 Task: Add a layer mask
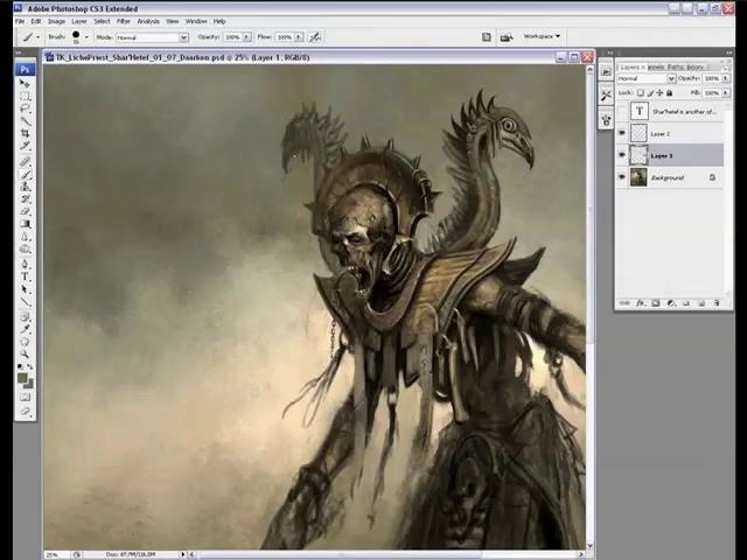tap(655, 303)
